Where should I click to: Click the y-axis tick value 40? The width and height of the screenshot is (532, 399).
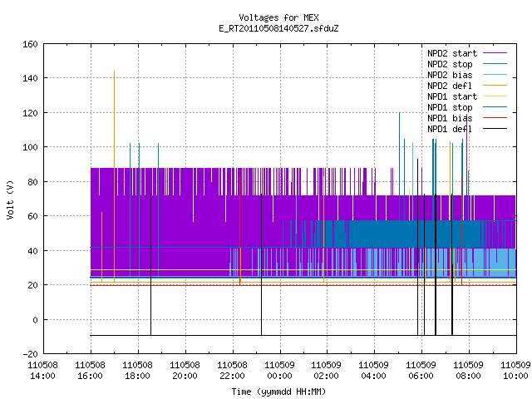point(32,251)
